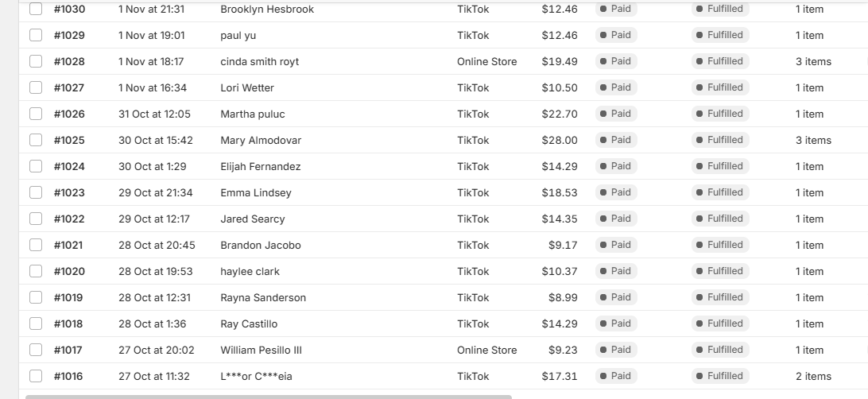
Task: Open order #1028
Action: tap(69, 61)
